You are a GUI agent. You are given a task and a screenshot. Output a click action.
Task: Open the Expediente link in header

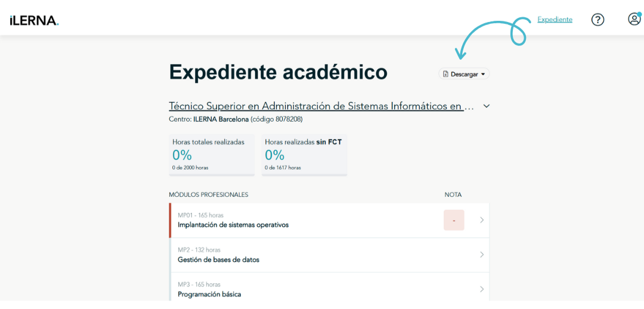pyautogui.click(x=555, y=20)
